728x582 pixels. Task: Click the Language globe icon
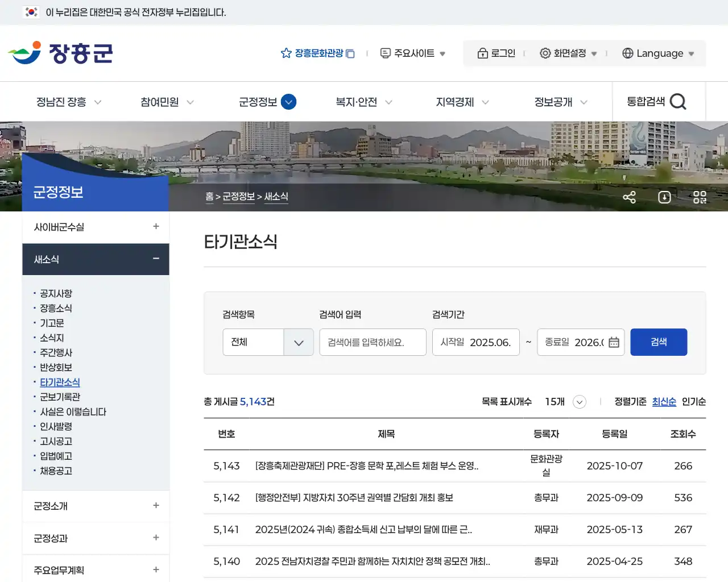tap(628, 53)
